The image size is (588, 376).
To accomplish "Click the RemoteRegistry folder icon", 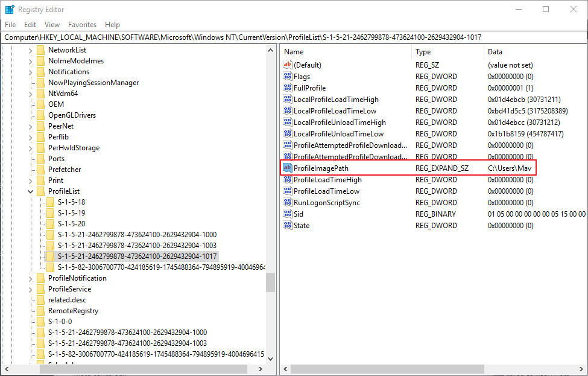I will point(41,311).
